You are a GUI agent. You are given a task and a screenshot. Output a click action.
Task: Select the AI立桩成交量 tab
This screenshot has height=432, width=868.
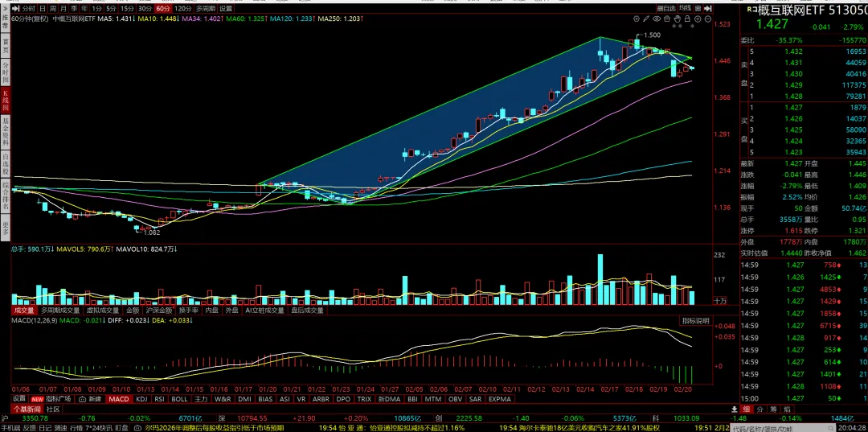(266, 311)
